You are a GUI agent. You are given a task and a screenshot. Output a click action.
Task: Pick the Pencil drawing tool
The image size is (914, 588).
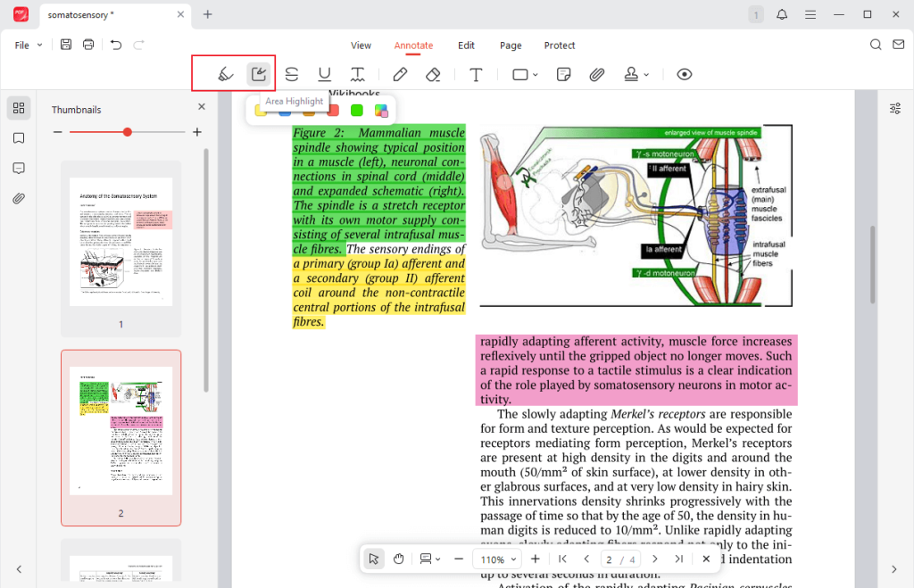coord(400,75)
